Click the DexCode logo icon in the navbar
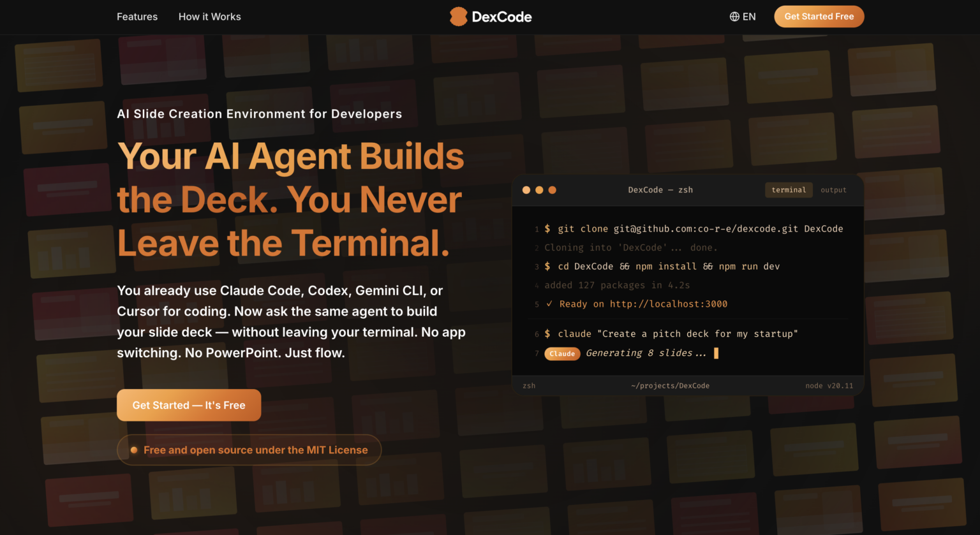This screenshot has height=535, width=980. (457, 16)
